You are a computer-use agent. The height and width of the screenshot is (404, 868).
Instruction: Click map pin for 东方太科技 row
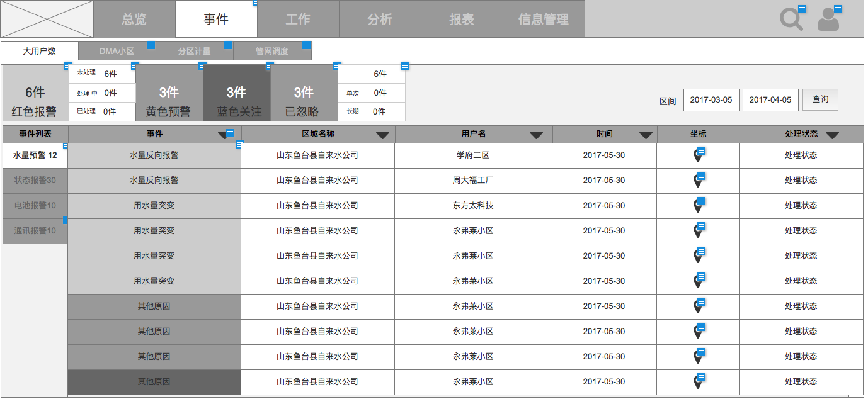click(697, 206)
